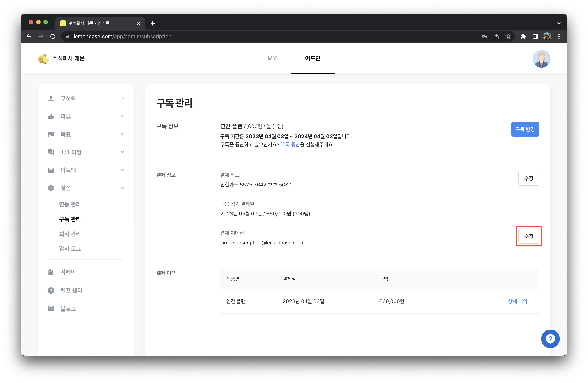Collapse the 설정 section
Viewport: 588px width, 383px height.
(86, 188)
